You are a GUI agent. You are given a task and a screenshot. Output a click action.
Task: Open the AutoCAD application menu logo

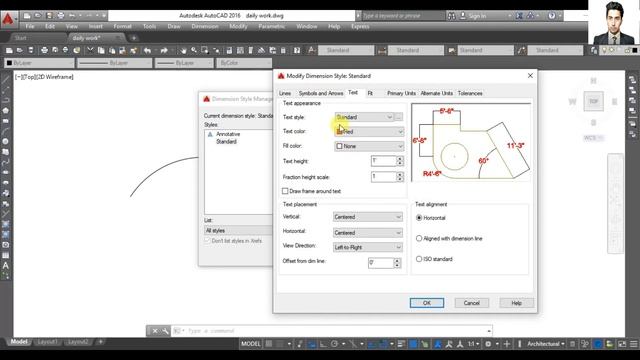[8, 19]
